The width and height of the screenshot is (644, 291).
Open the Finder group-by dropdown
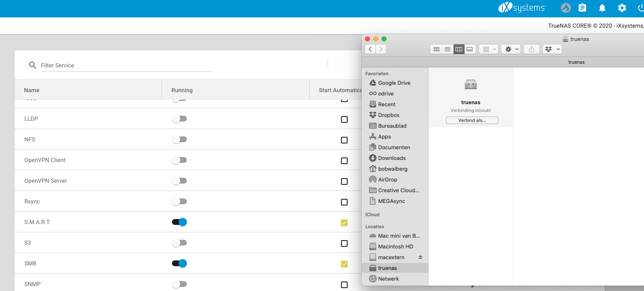pos(489,49)
